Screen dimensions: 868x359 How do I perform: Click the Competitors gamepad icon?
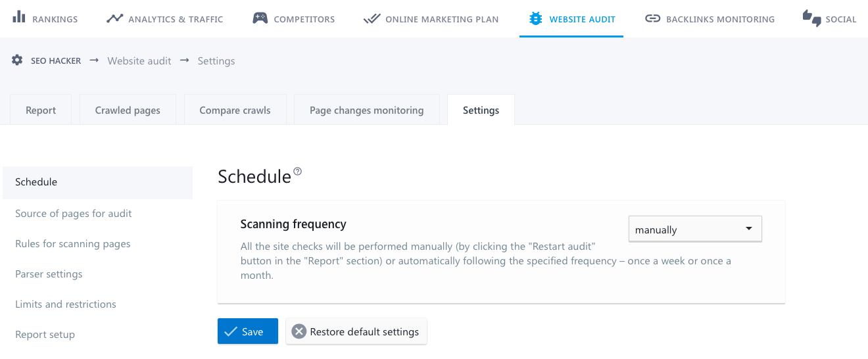click(x=260, y=18)
